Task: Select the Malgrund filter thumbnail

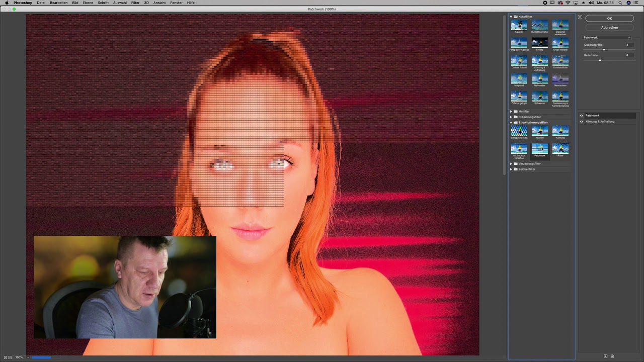Action: point(519,78)
